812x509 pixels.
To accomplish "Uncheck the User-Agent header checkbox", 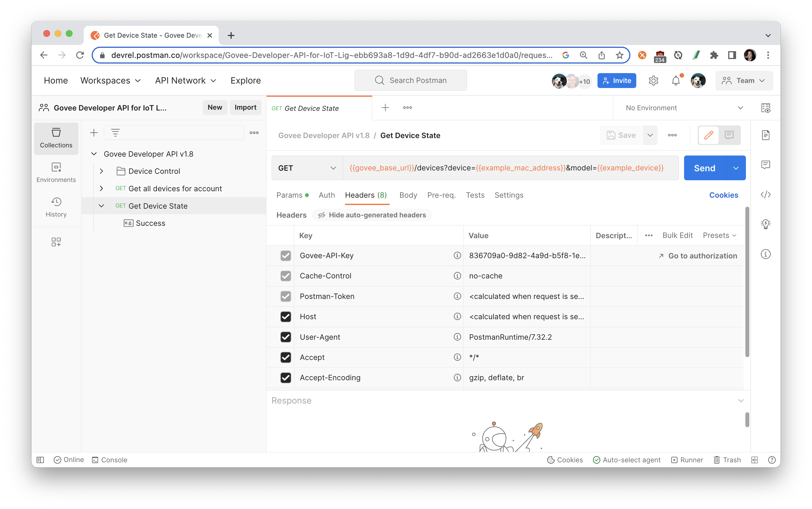I will pyautogui.click(x=286, y=337).
